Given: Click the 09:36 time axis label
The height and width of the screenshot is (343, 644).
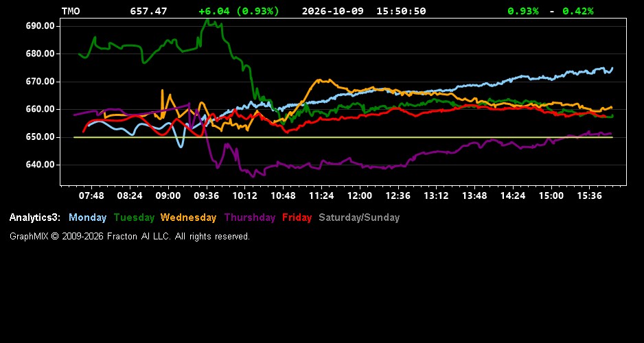Looking at the screenshot, I should (206, 196).
